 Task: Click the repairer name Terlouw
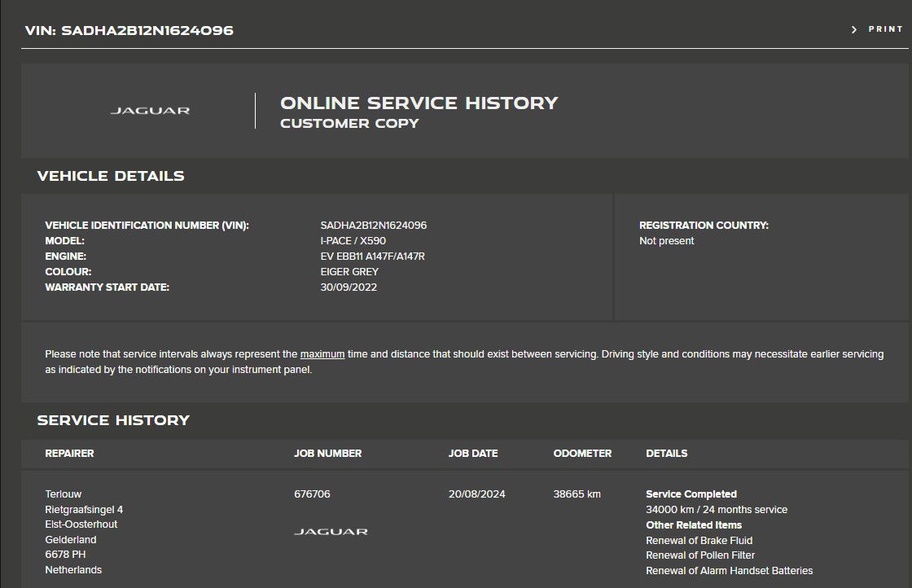[x=64, y=494]
